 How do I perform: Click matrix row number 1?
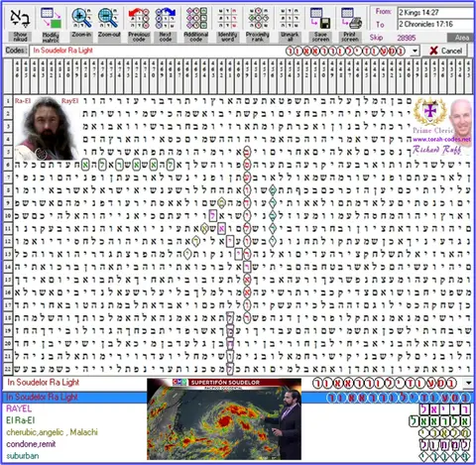click(8, 101)
